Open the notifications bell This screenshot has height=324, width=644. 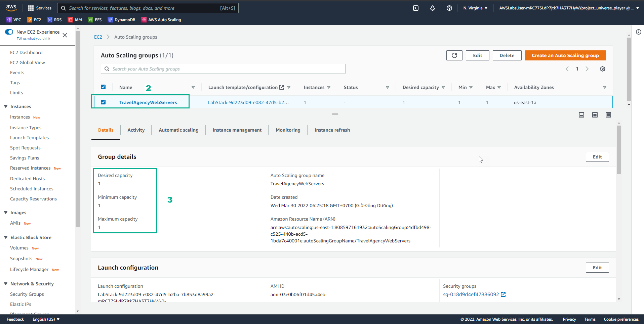pyautogui.click(x=433, y=8)
